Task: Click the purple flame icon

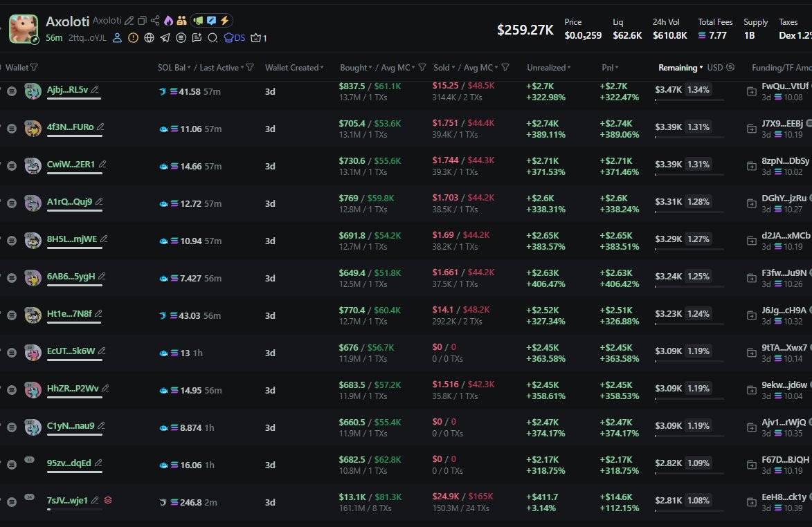Action: [168, 21]
